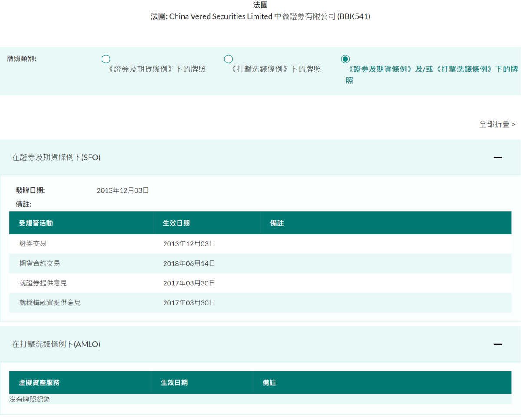Click the 沒有牌照紀錄 text in the AMLO table
Viewport: 521px width, 420px height.
[28, 399]
